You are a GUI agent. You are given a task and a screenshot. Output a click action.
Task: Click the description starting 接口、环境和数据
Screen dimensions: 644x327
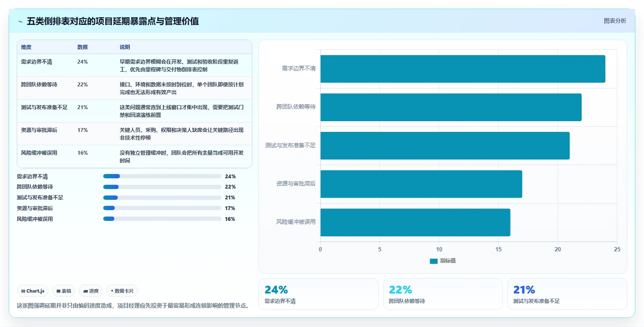coord(182,89)
